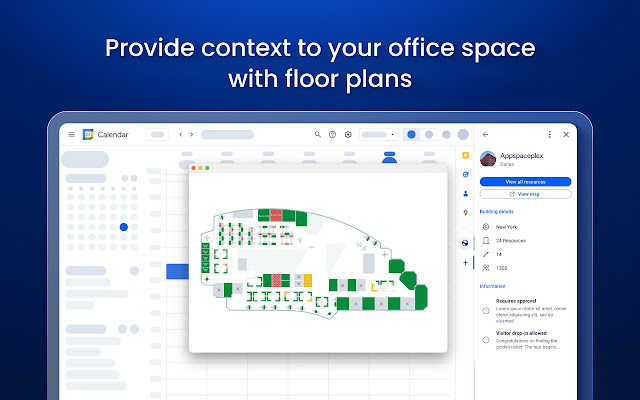The width and height of the screenshot is (640, 400).
Task: Go to the next calendar period
Action: 192,134
